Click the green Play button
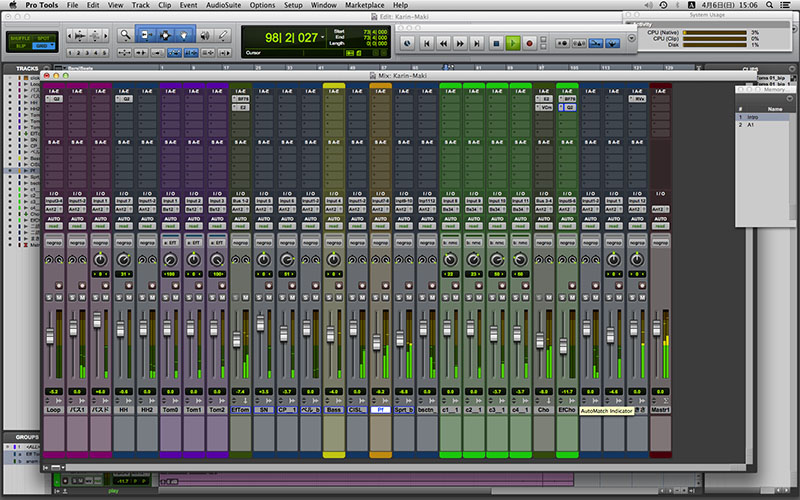 [513, 43]
